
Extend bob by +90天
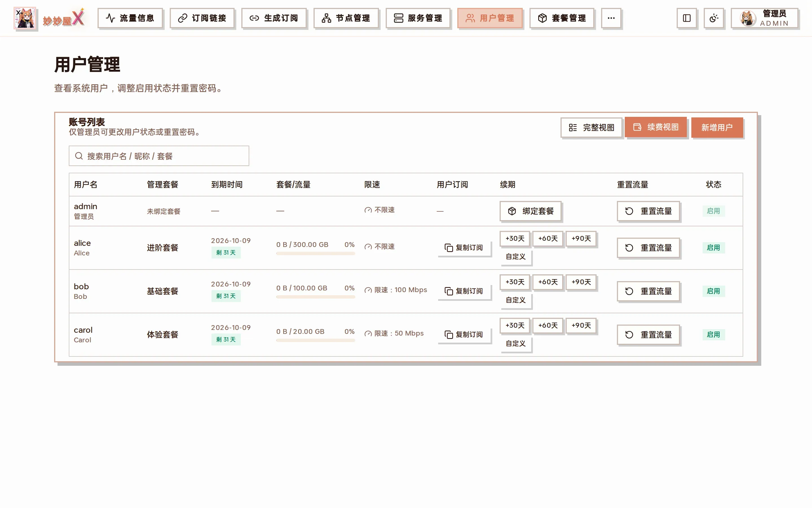581,282
